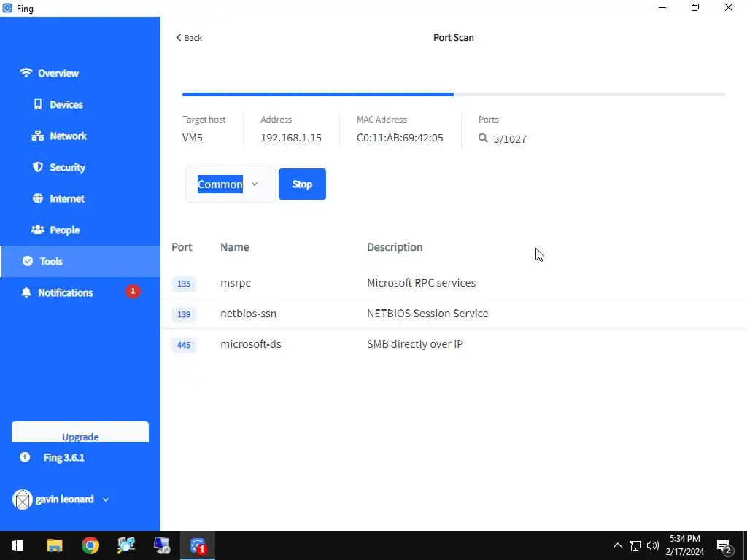Click the microsoft-ds service name

[x=251, y=344]
